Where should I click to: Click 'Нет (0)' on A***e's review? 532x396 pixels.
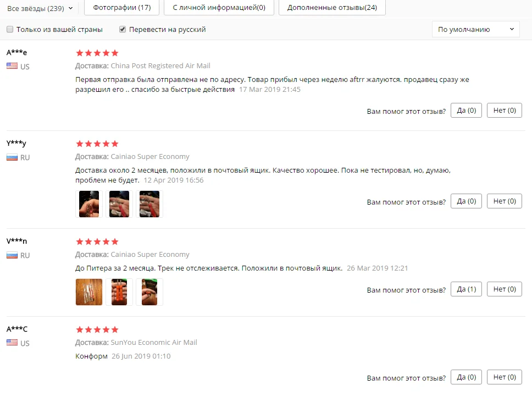(505, 111)
